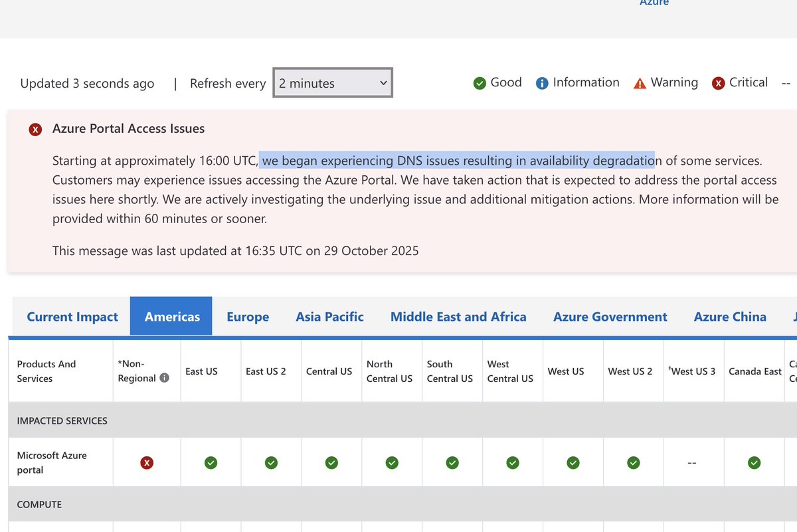Click the COMPUTE section row

402,504
